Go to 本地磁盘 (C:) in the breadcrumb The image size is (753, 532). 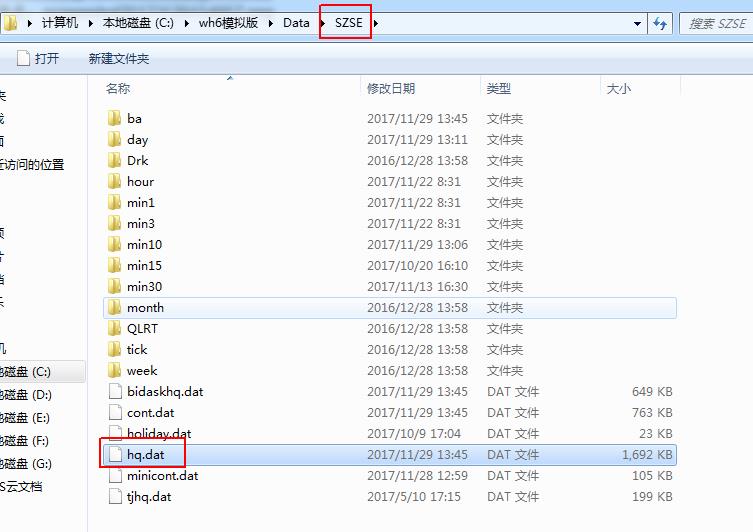click(x=138, y=23)
